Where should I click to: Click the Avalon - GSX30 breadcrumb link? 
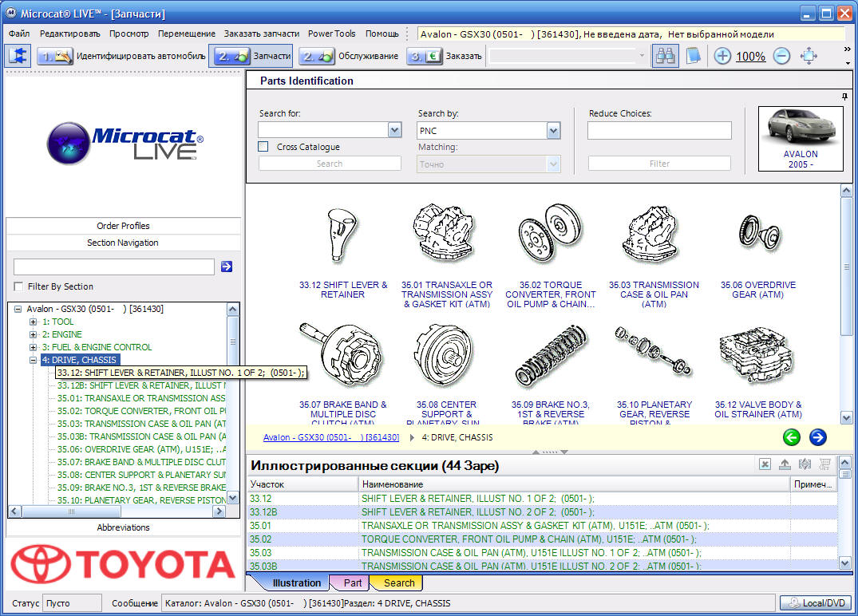330,437
